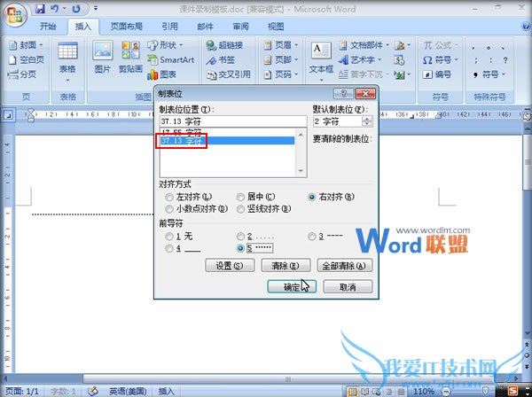Click the help icon in the ribbon corner

coord(527,27)
